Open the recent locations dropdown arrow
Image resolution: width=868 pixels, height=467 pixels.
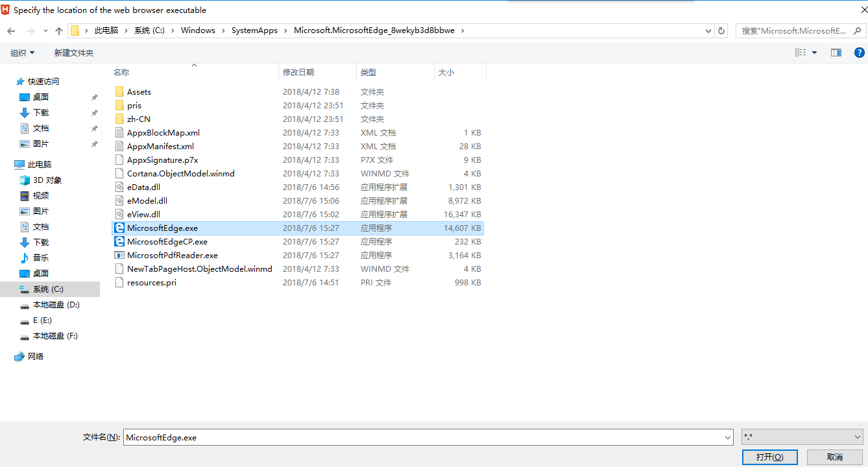(45, 31)
